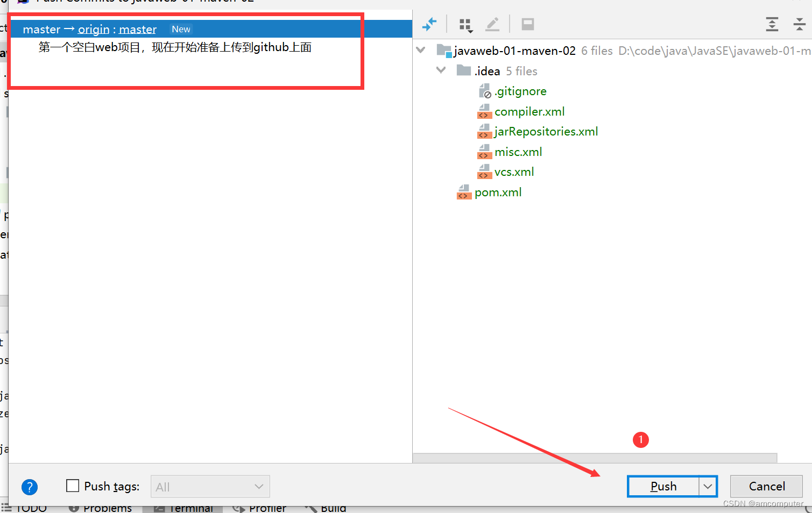Click the compiler.xml file icon
The image size is (812, 513).
tap(485, 112)
